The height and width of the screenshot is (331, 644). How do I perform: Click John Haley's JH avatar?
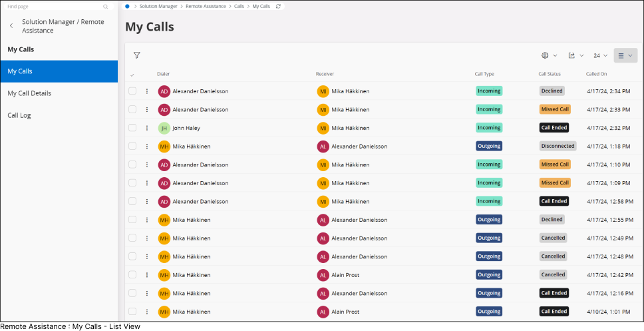pyautogui.click(x=164, y=128)
